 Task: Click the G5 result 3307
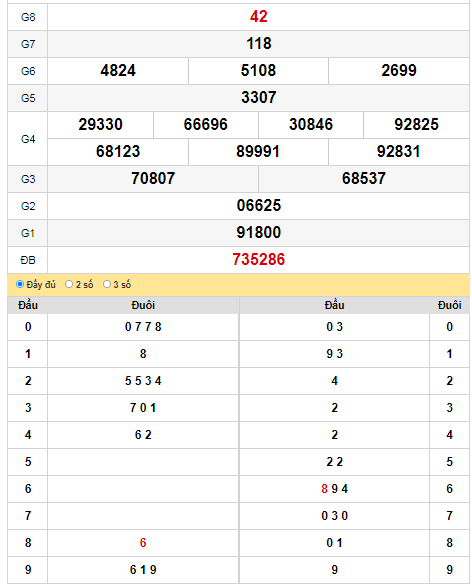[x=259, y=98]
